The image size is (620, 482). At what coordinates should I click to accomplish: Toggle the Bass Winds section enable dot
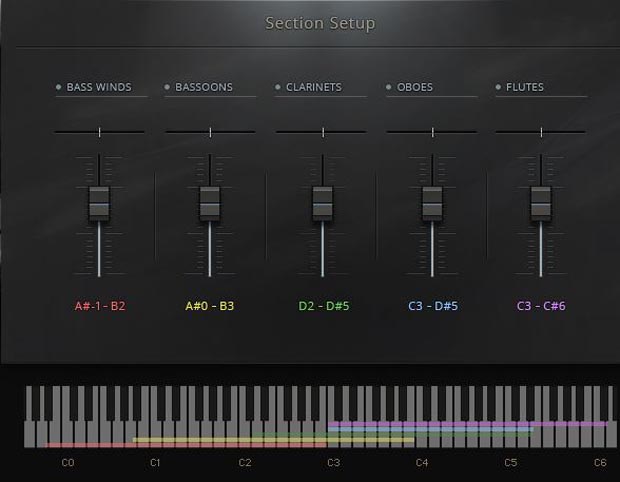pyautogui.click(x=59, y=88)
